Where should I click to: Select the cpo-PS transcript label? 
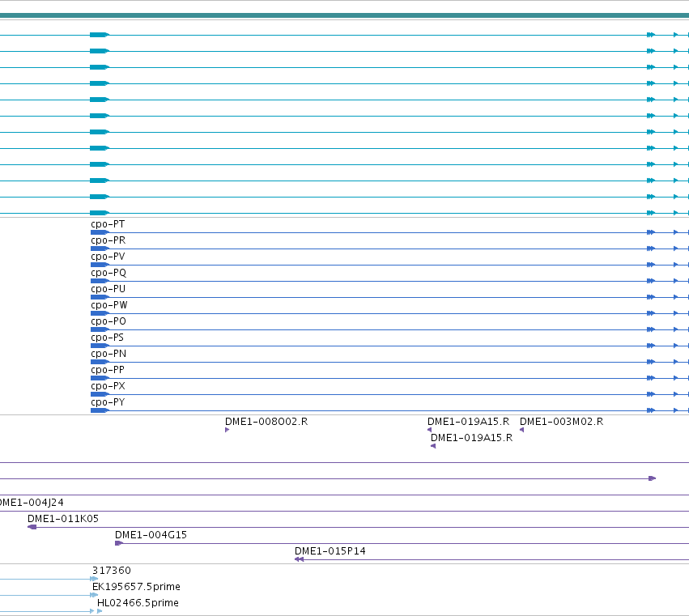[107, 338]
